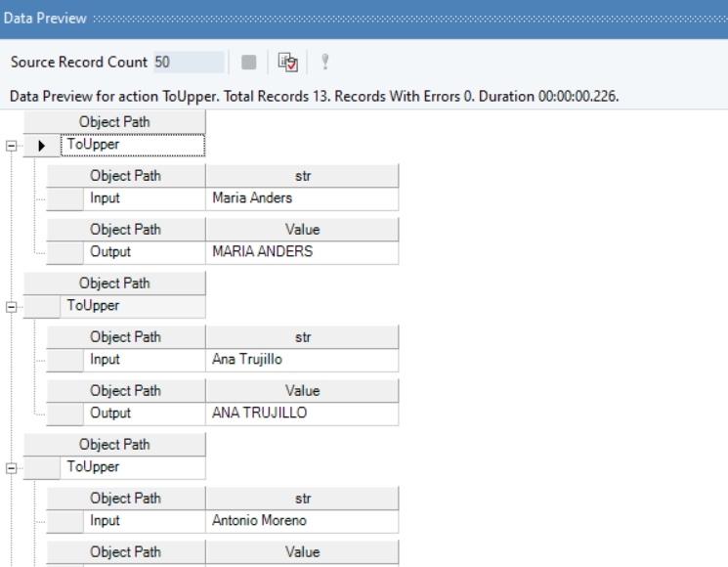The image size is (728, 567).
Task: Click the exclamation mark errors icon
Action: (x=324, y=63)
